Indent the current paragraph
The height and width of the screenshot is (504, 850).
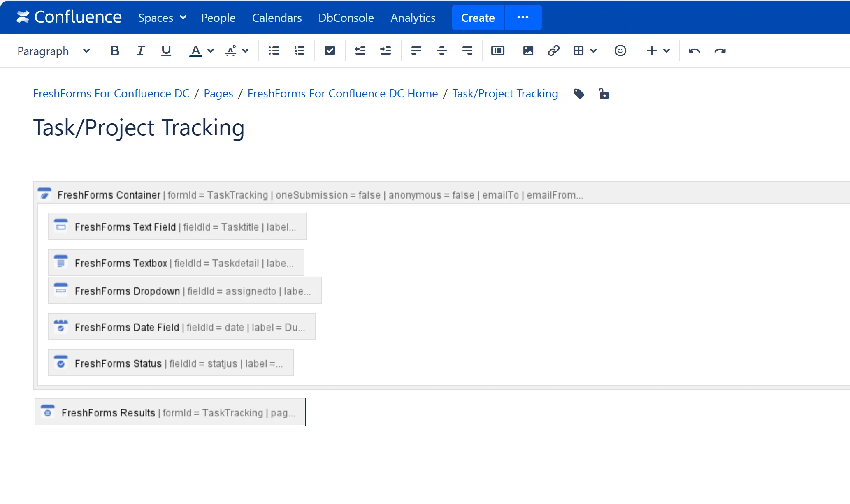(x=386, y=51)
